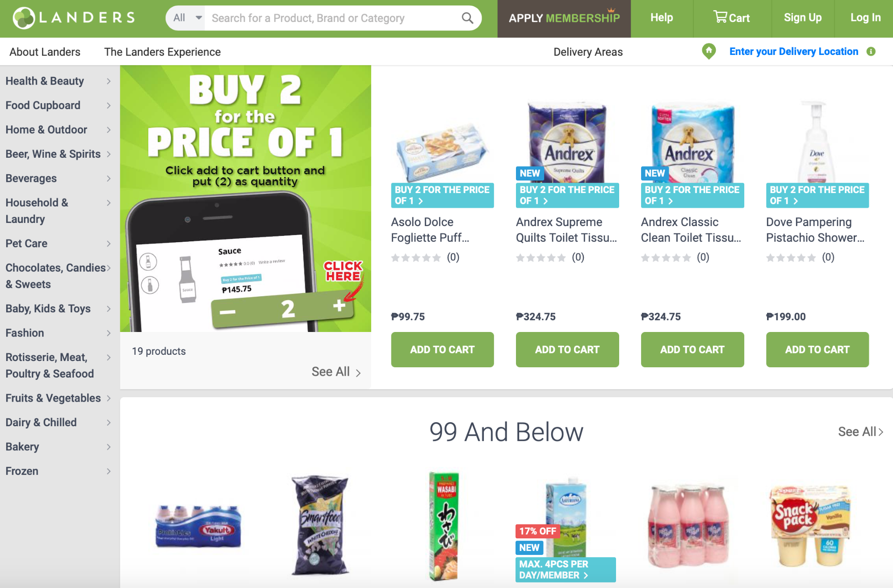
Task: Expand the Frozen category arrow
Action: pos(109,471)
